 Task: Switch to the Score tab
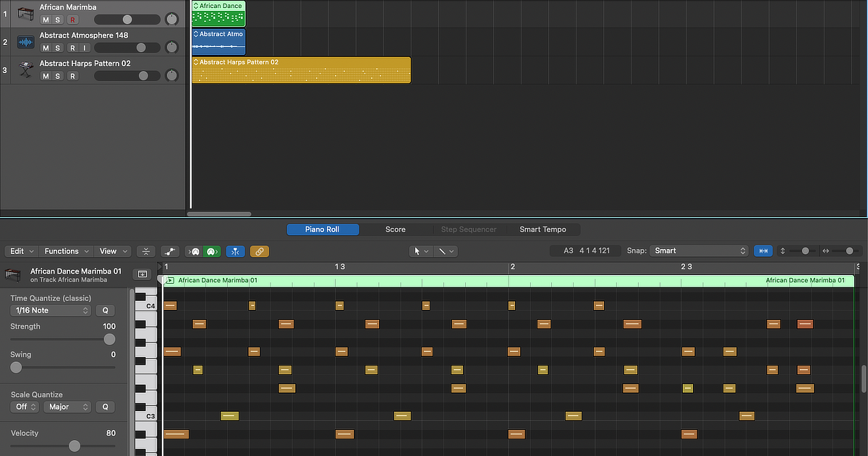(395, 229)
